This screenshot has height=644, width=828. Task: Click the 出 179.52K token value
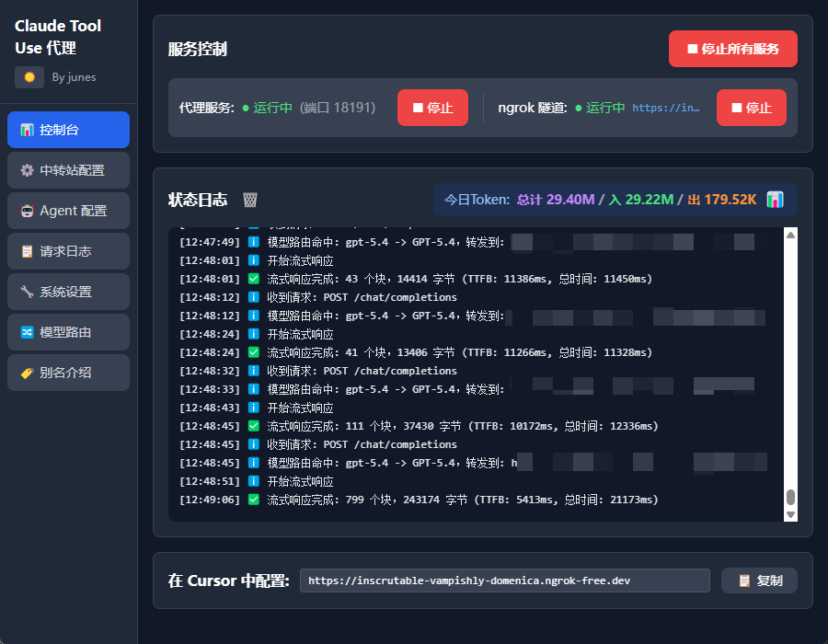(722, 200)
